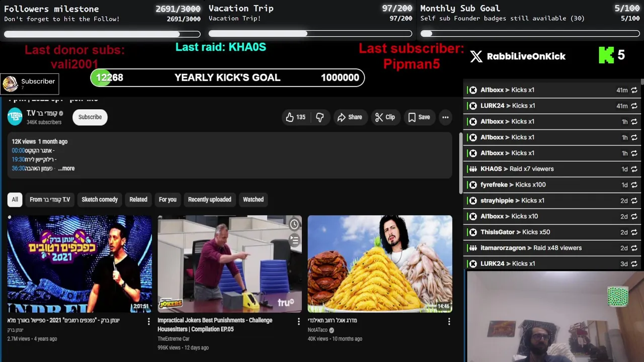Click raid viewers icon on KHA0S row
The width and height of the screenshot is (644, 362).
473,169
